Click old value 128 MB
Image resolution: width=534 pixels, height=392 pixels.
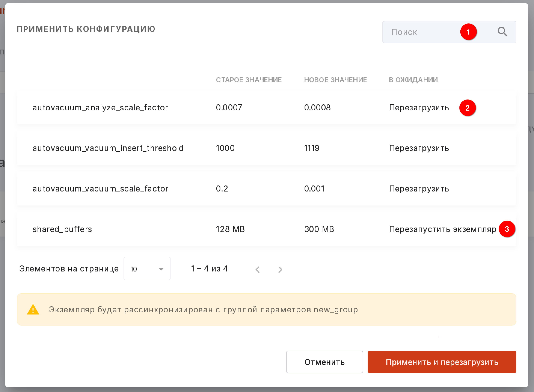click(230, 229)
